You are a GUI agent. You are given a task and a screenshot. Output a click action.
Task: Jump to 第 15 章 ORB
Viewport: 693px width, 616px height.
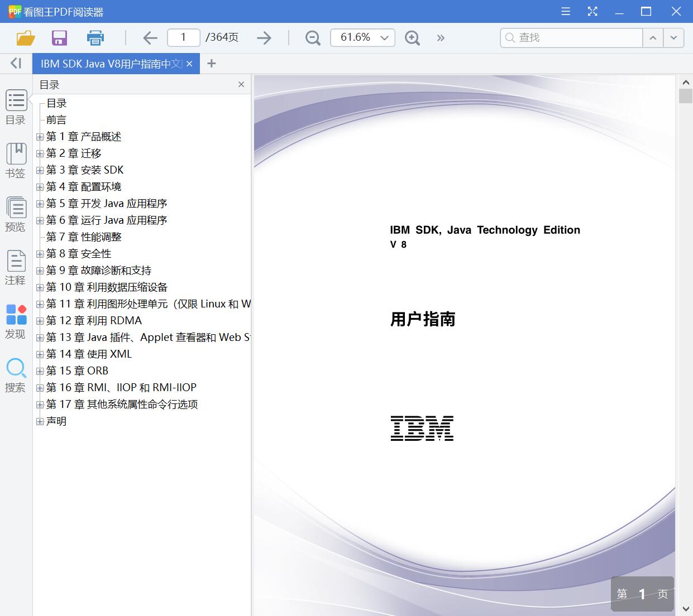click(x=77, y=371)
